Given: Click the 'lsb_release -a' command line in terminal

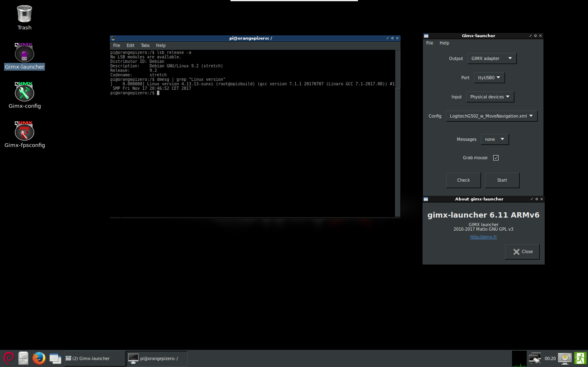Looking at the screenshot, I should click(x=151, y=53).
